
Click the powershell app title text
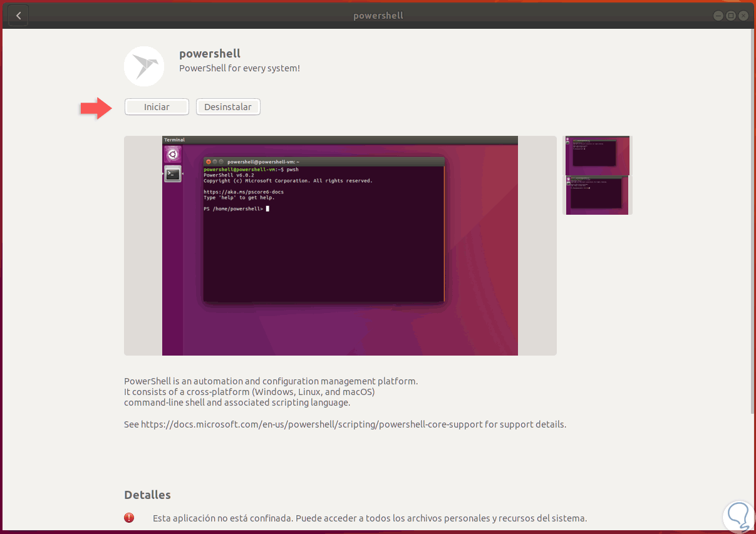click(x=209, y=53)
